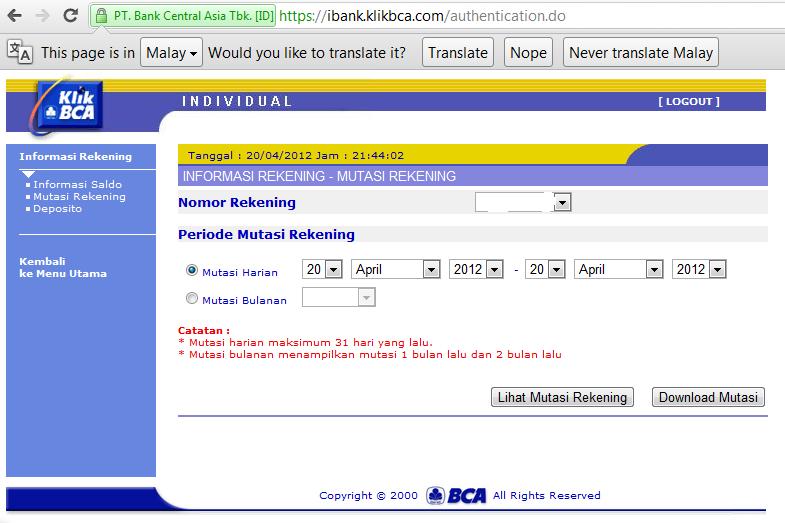
Task: Click the Nope button
Action: 528,52
